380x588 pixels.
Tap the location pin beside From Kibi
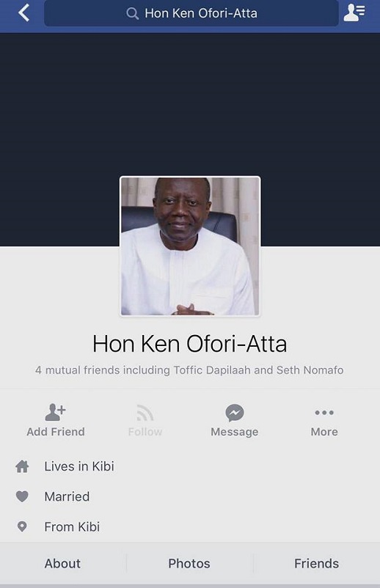tap(22, 526)
